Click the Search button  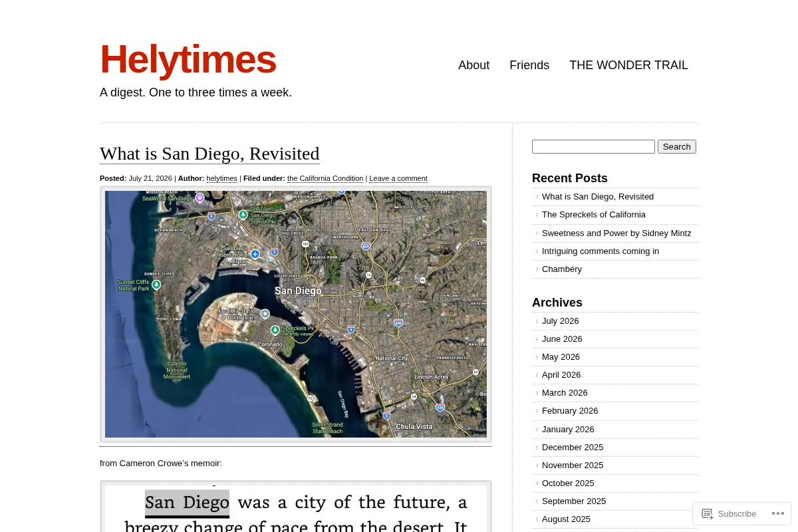pos(676,146)
